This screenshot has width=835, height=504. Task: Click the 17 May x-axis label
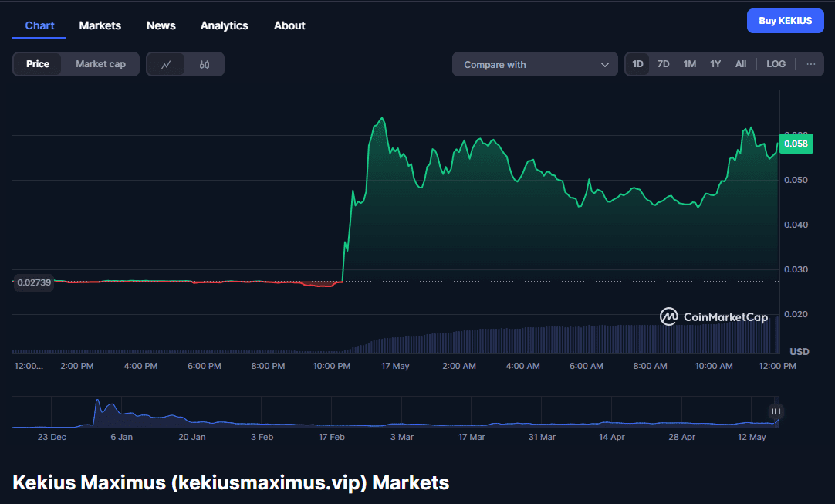point(395,366)
